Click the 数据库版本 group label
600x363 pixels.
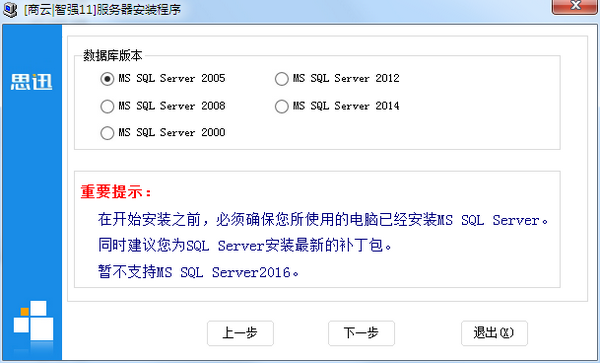click(x=113, y=56)
